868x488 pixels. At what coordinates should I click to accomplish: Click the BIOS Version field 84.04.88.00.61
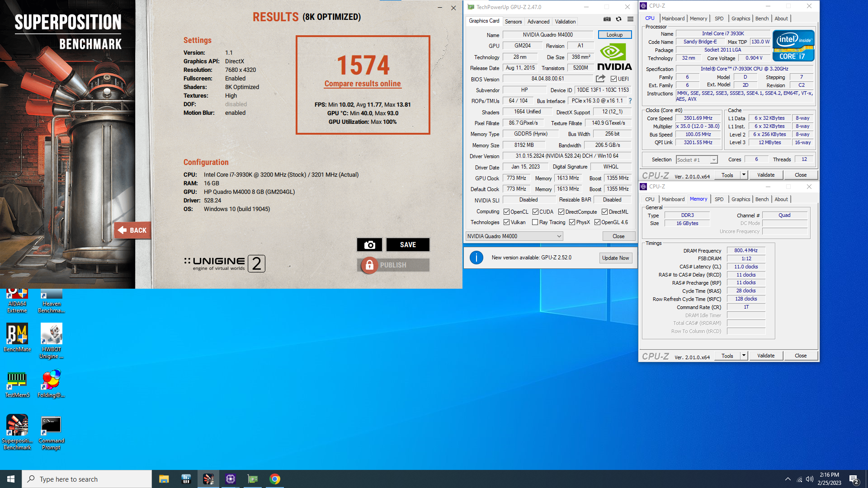pos(547,79)
